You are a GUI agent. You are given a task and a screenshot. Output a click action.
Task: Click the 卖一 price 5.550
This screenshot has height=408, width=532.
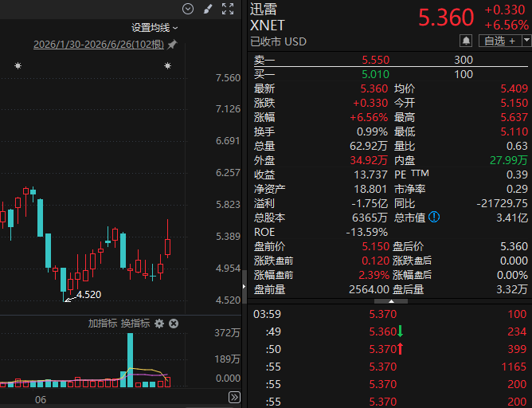(375, 60)
